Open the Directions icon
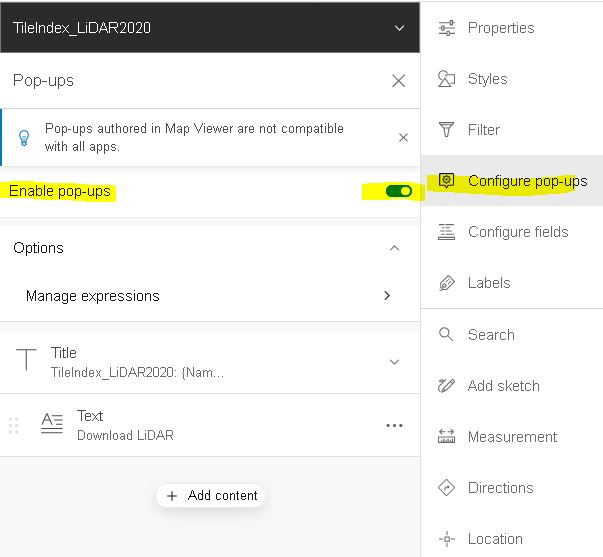This screenshot has width=603, height=557. [447, 488]
